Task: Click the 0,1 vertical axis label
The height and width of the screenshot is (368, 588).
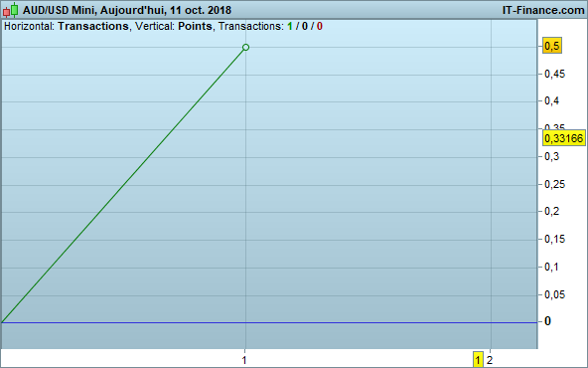Action: pos(551,267)
